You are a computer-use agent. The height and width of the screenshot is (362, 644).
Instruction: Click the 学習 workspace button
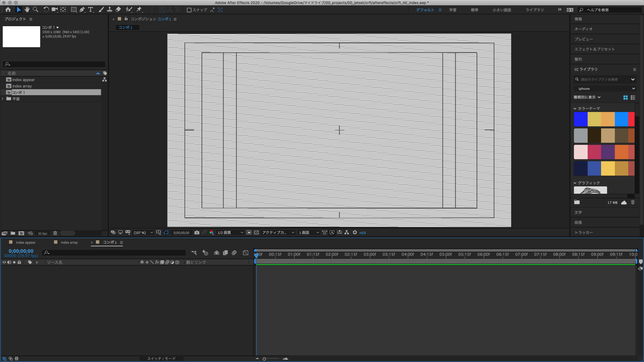tap(452, 10)
